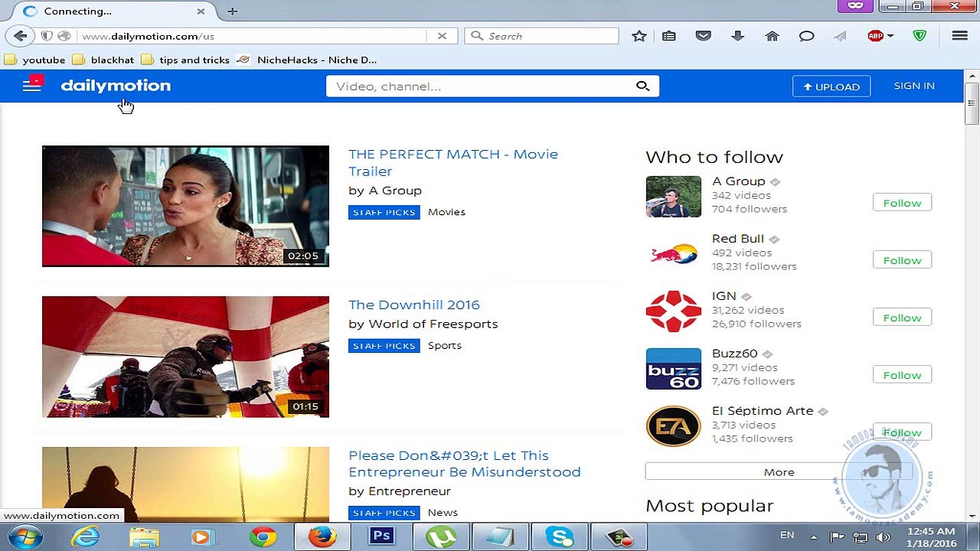Go back with the browser back arrow
This screenshot has height=551, width=980.
[x=21, y=36]
